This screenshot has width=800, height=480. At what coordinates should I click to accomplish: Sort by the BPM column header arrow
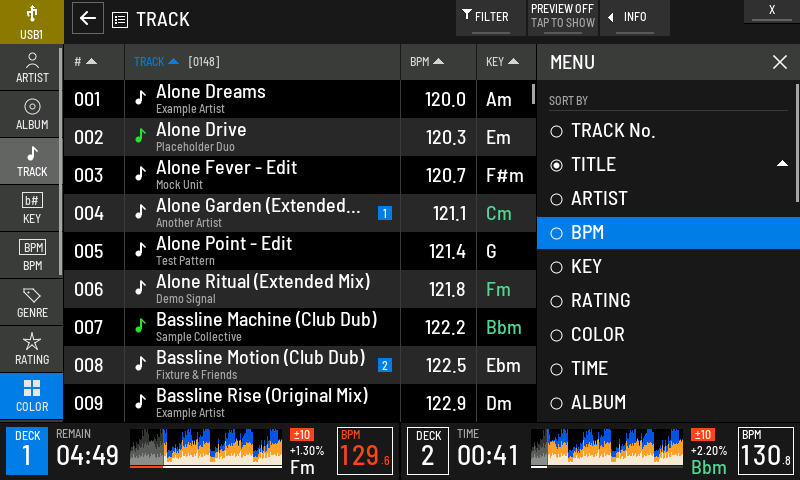[438, 62]
